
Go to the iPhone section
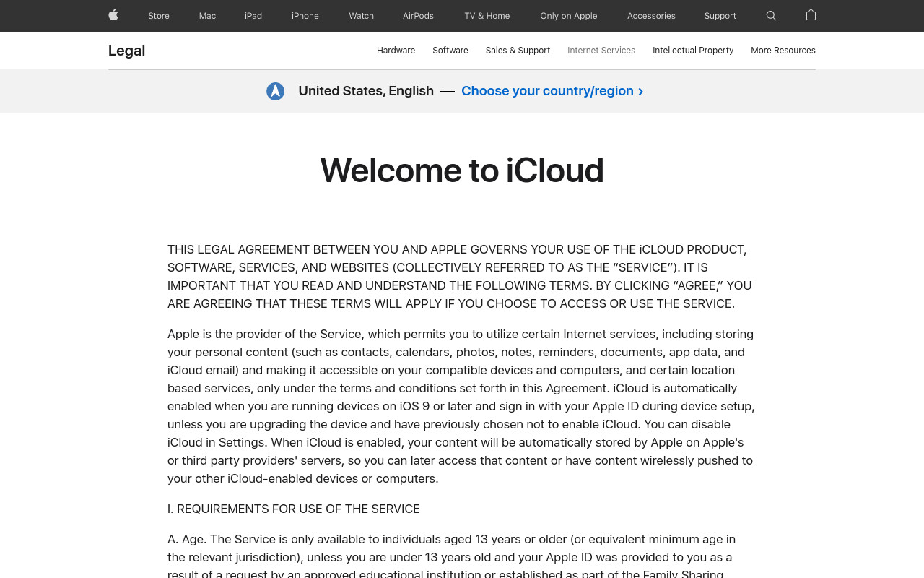click(x=305, y=16)
